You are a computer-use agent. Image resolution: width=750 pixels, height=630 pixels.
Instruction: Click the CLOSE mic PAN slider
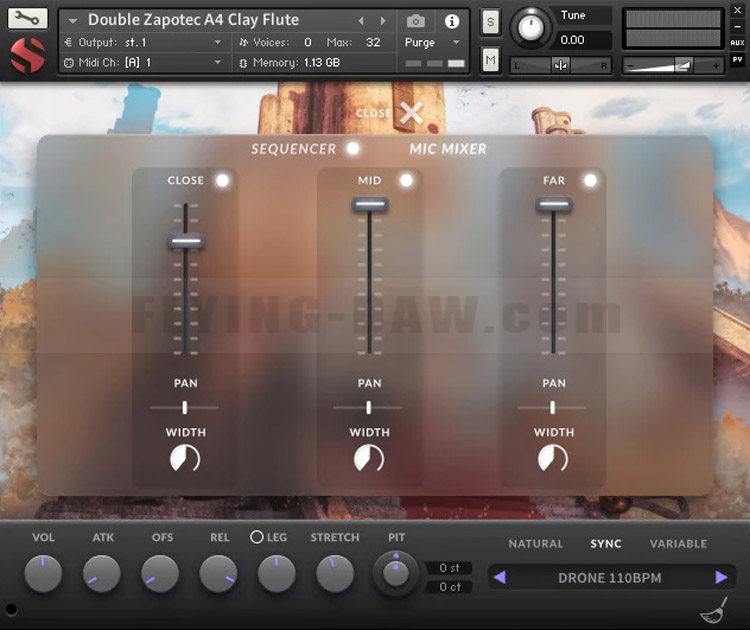pos(184,408)
